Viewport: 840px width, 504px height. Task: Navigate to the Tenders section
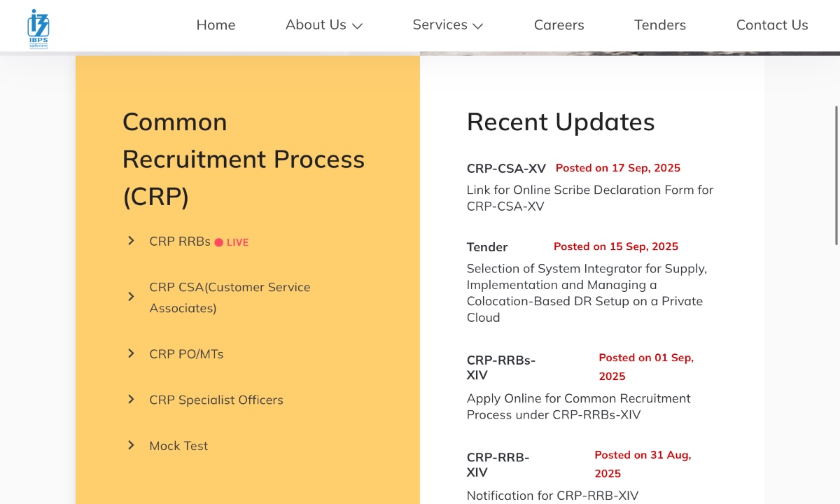point(659,24)
